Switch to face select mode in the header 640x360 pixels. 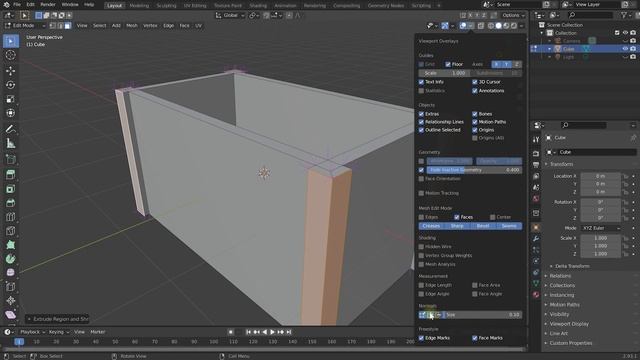coord(68,25)
